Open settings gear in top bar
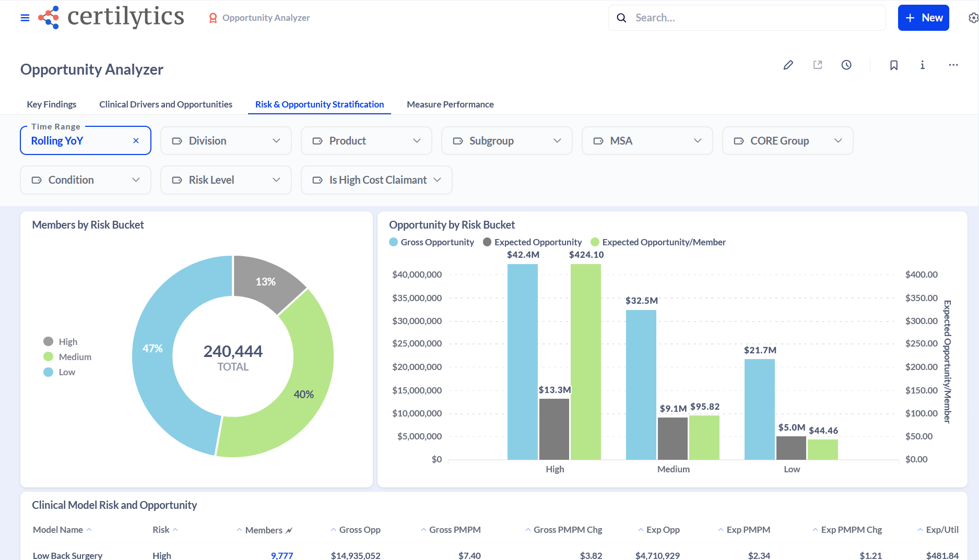 973,18
